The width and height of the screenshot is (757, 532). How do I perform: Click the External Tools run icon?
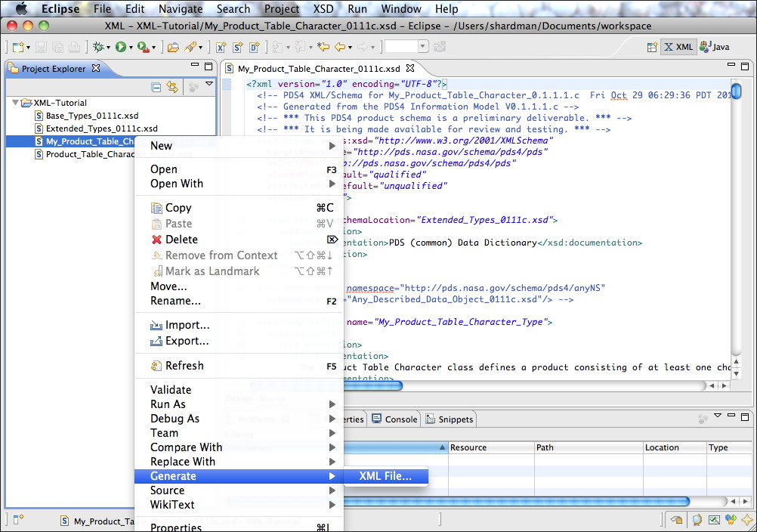[143, 47]
